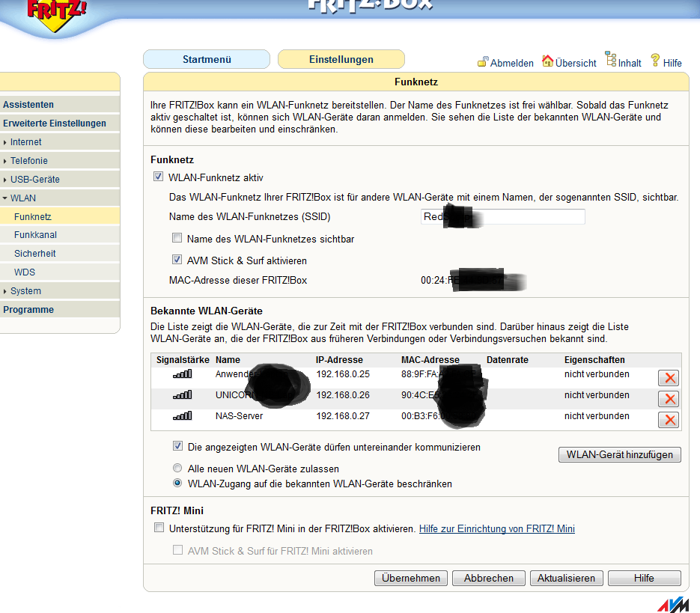Open Programme in the sidebar

click(60, 310)
